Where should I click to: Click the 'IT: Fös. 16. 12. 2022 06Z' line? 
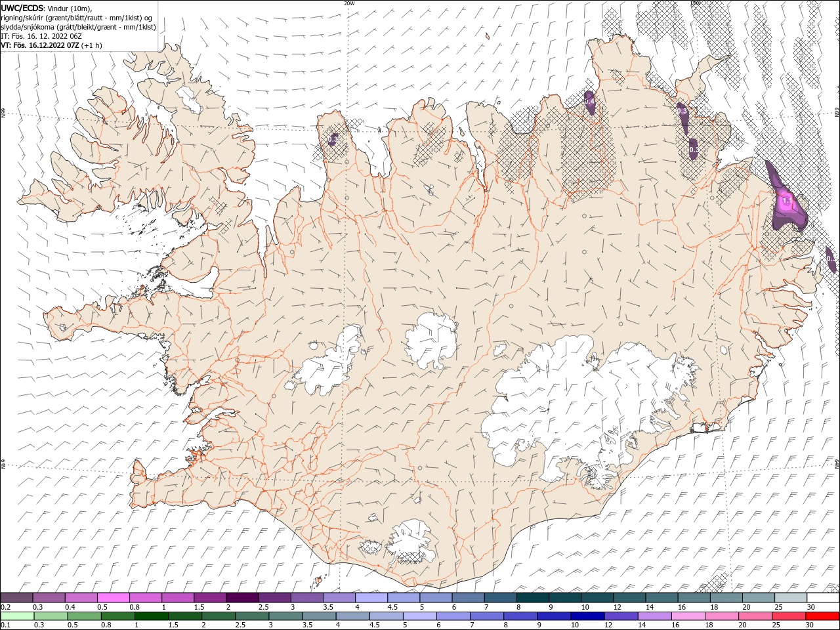(x=41, y=36)
